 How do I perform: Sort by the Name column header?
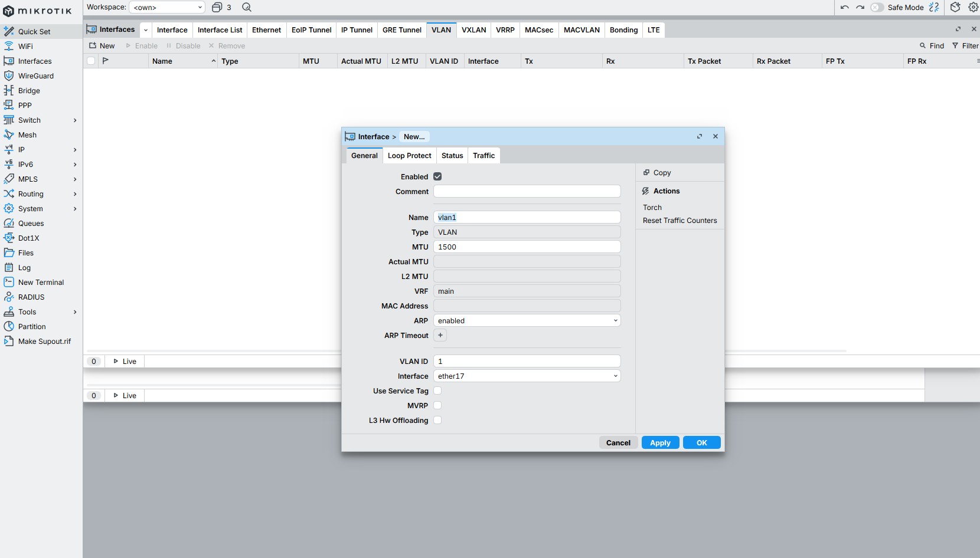[183, 61]
